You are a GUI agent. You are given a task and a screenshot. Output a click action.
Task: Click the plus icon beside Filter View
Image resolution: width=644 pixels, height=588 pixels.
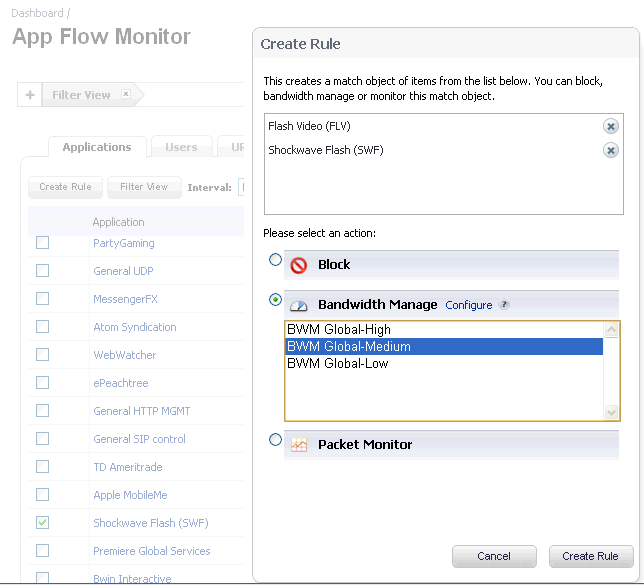tap(30, 95)
